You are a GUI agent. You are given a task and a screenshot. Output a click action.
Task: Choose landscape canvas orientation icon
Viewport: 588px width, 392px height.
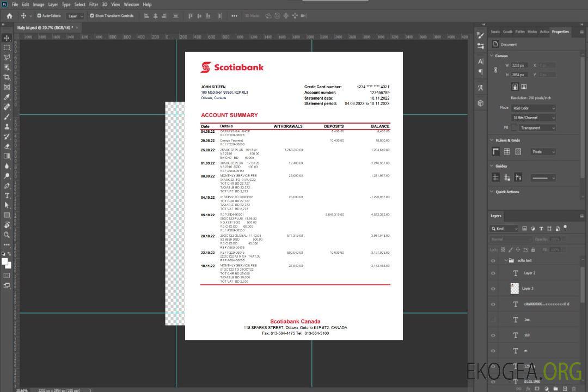coord(524,87)
